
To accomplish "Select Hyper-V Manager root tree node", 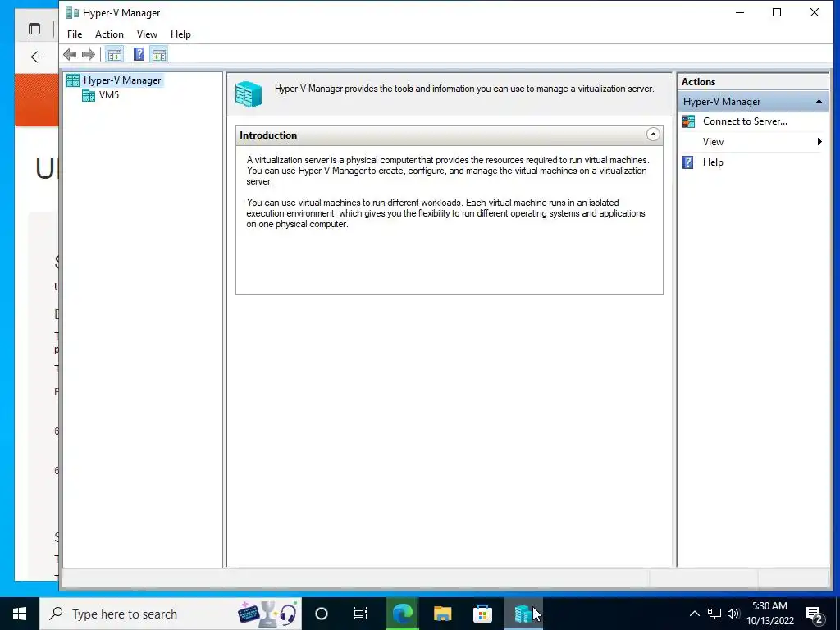I will point(122,80).
